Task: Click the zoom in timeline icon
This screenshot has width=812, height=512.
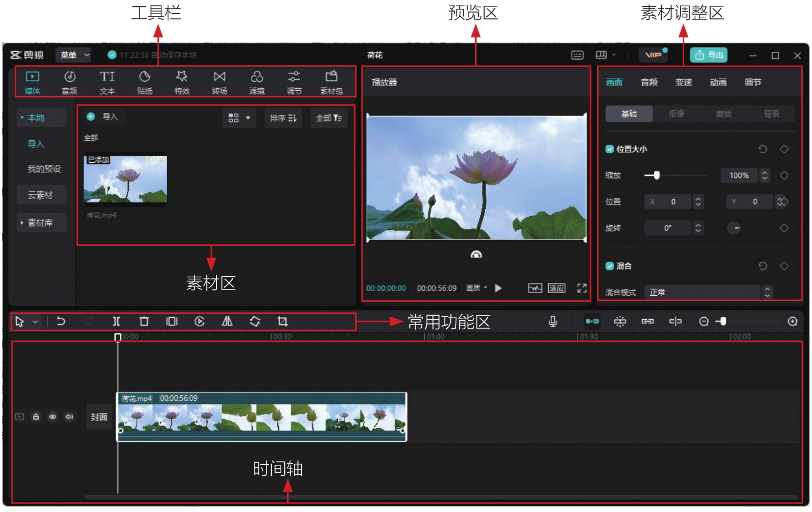Action: (793, 321)
